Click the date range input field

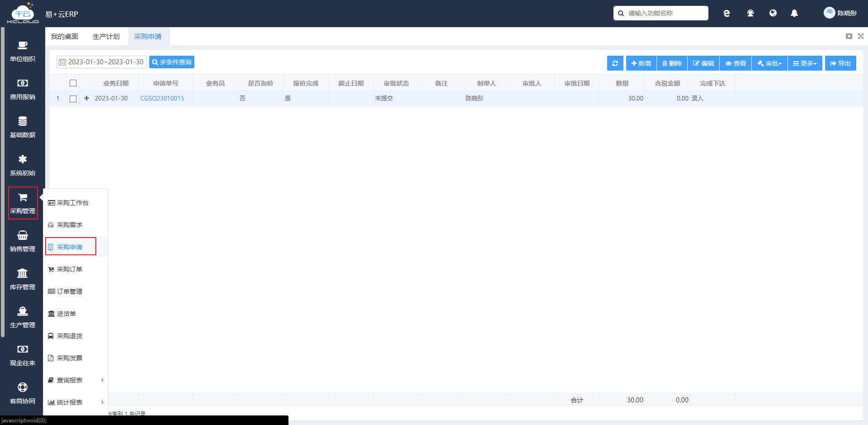[102, 62]
